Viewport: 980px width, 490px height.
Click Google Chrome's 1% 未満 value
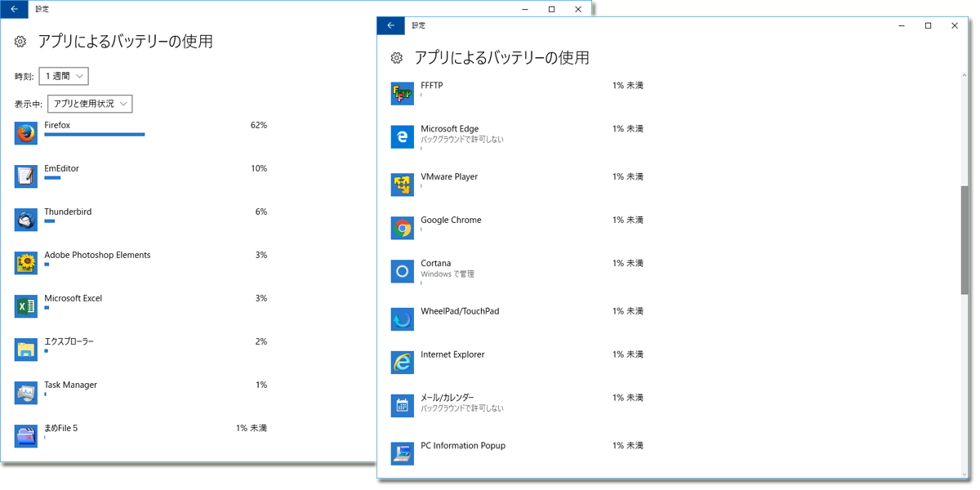pyautogui.click(x=628, y=220)
